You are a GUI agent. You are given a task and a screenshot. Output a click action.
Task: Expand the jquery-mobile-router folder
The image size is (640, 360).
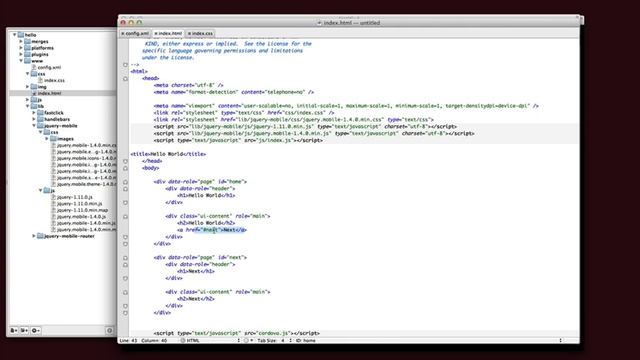(34, 236)
